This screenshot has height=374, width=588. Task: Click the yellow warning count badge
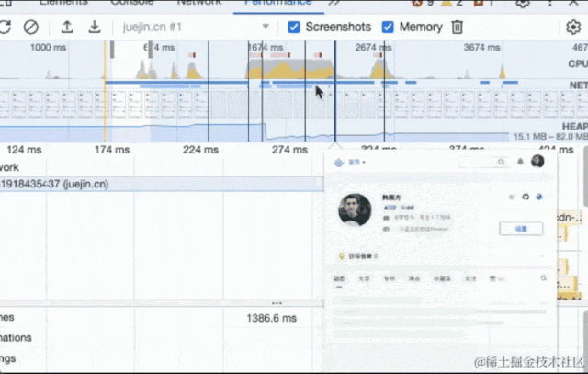pyautogui.click(x=451, y=3)
